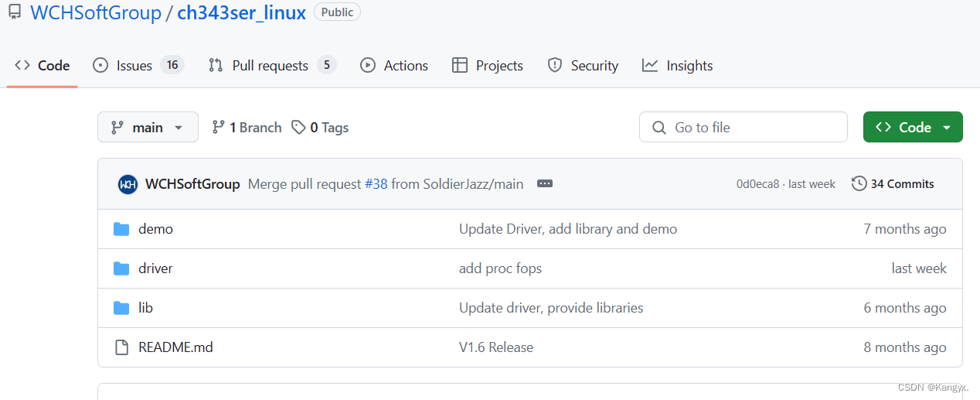
Task: Click the WCHSoftGroup avatar in commit row
Action: 128,184
